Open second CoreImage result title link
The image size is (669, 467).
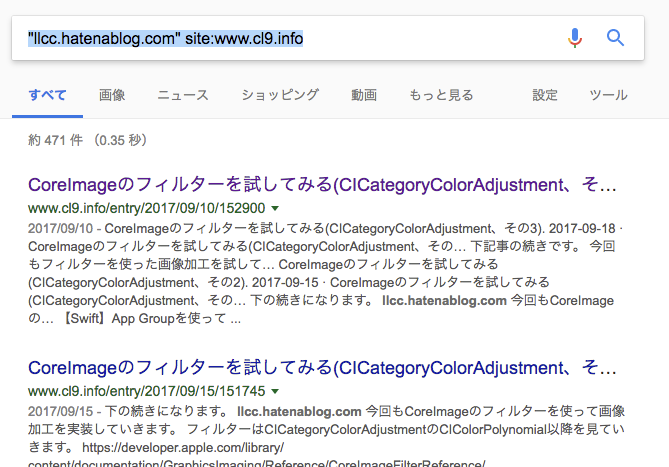coord(322,368)
